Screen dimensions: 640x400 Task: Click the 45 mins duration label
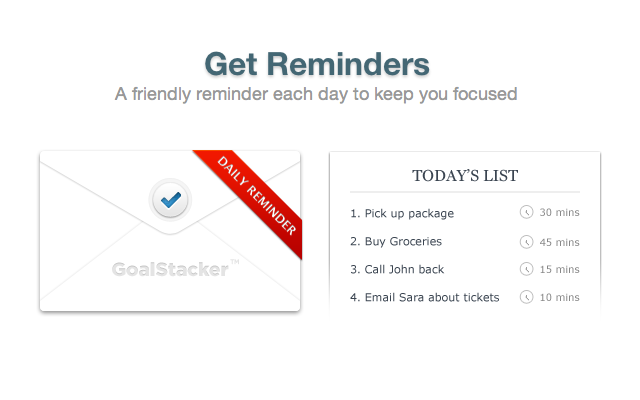coord(559,242)
